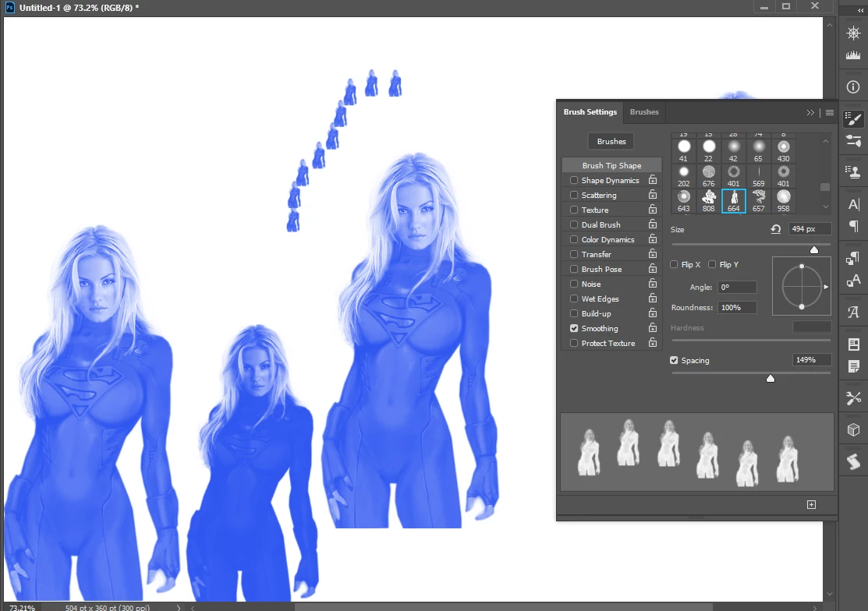This screenshot has height=611, width=868.
Task: Open the Navigator panel ship-wheel icon
Action: pos(853,34)
